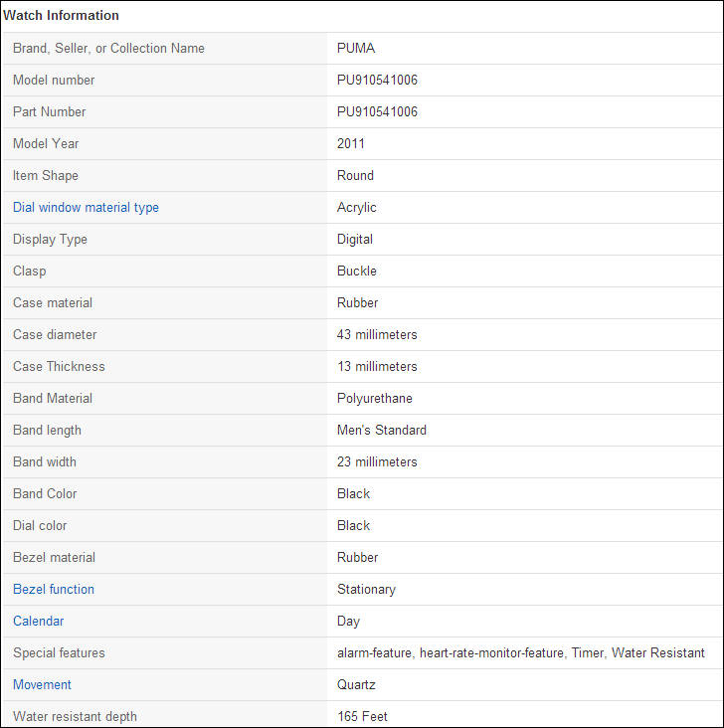Viewport: 724px width, 728px height.
Task: Click the 13 millimeters case thickness value
Action: tap(377, 367)
